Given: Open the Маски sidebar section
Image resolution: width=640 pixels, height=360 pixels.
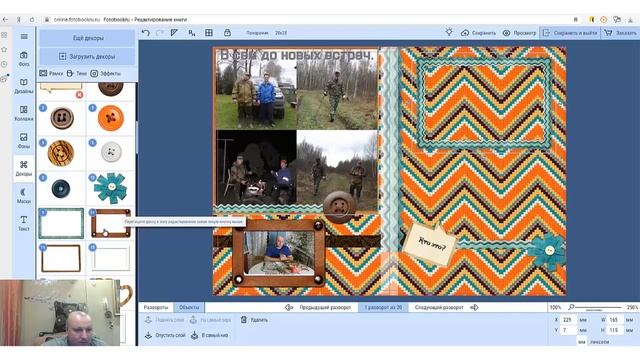Looking at the screenshot, I should [24, 196].
